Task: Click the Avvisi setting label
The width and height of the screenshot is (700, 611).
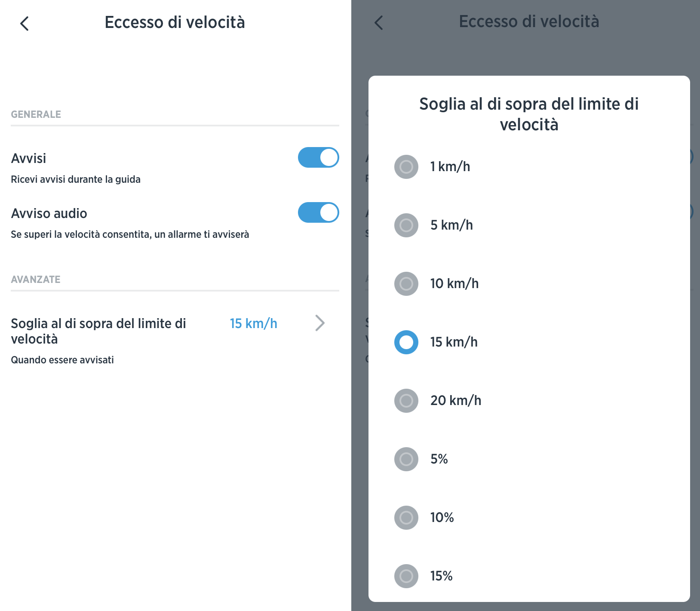Action: [x=28, y=158]
